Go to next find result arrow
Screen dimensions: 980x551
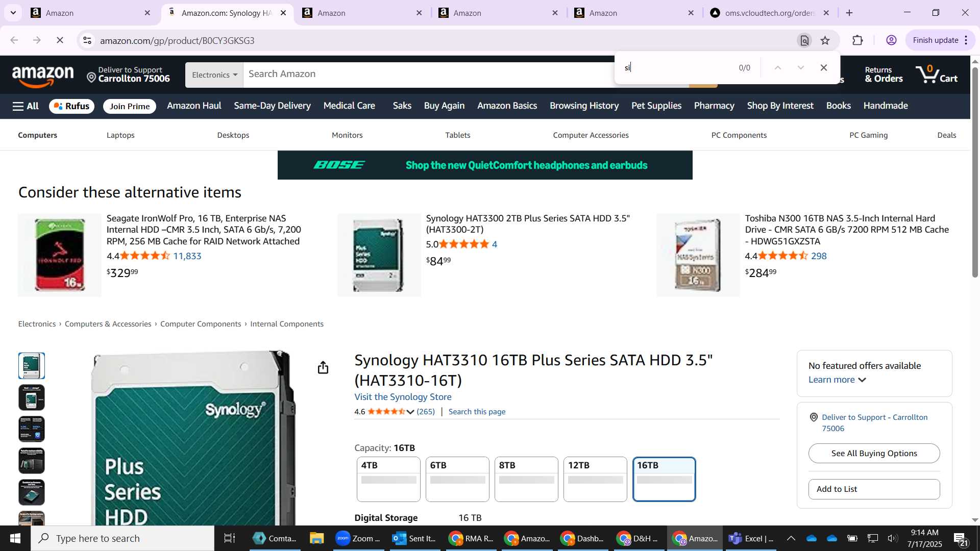(x=800, y=67)
